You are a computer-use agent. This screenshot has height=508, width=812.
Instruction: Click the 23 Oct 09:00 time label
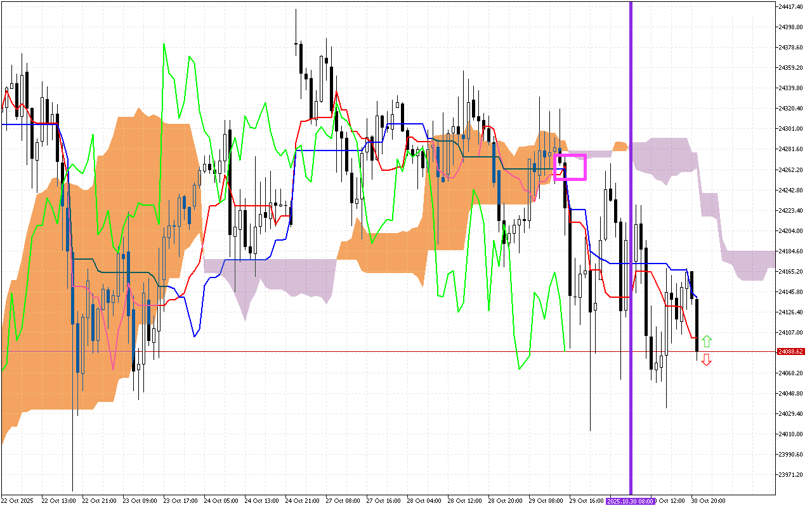[140, 501]
